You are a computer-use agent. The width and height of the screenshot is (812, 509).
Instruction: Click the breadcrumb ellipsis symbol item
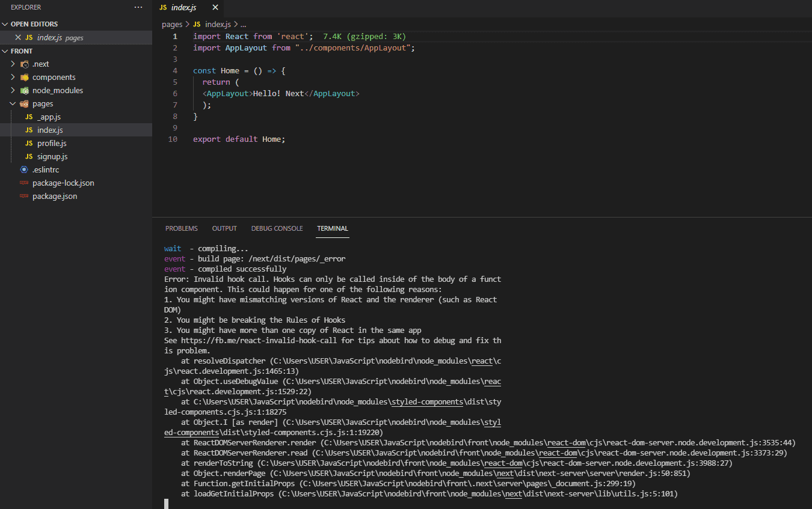(x=243, y=25)
